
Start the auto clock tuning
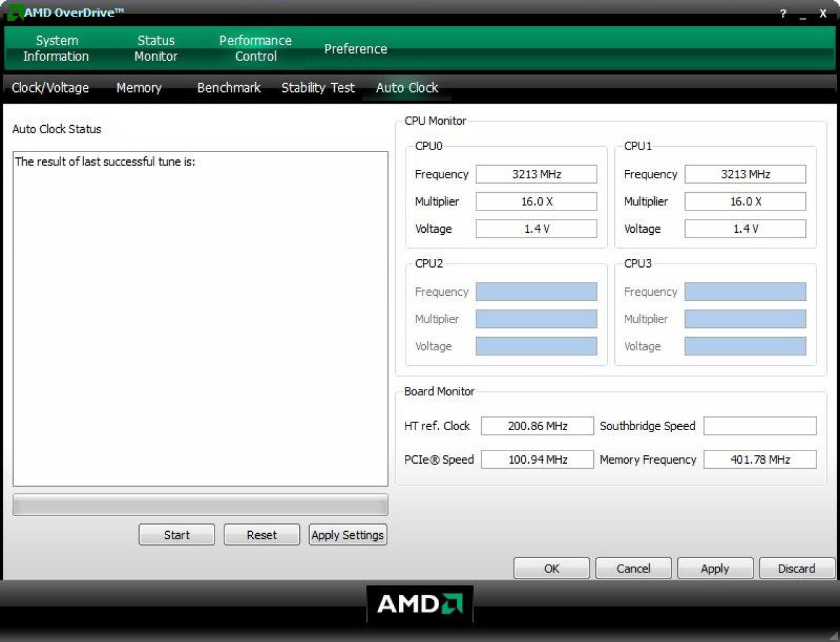click(177, 535)
